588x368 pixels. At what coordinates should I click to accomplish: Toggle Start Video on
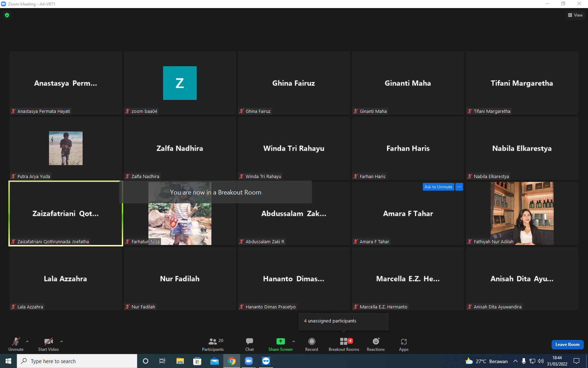[x=48, y=344]
